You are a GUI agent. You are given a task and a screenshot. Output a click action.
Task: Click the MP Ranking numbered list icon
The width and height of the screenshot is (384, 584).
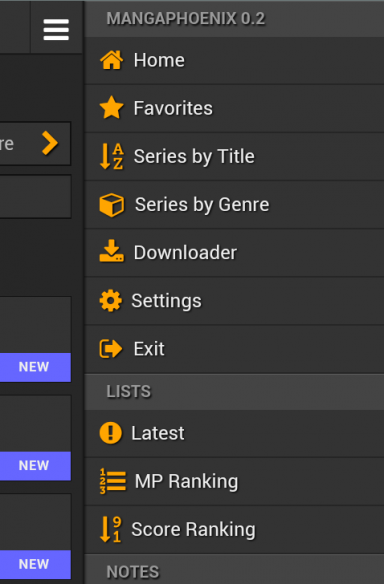click(x=112, y=481)
